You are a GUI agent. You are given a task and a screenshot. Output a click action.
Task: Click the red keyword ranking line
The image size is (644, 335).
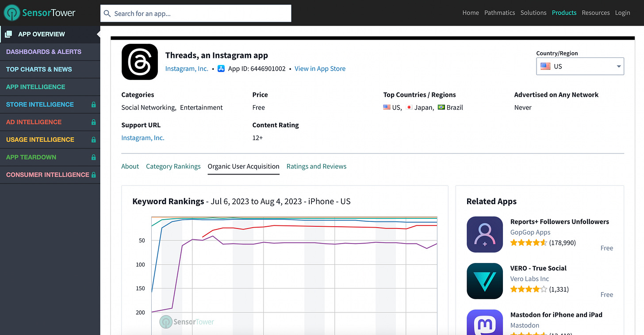(x=319, y=227)
